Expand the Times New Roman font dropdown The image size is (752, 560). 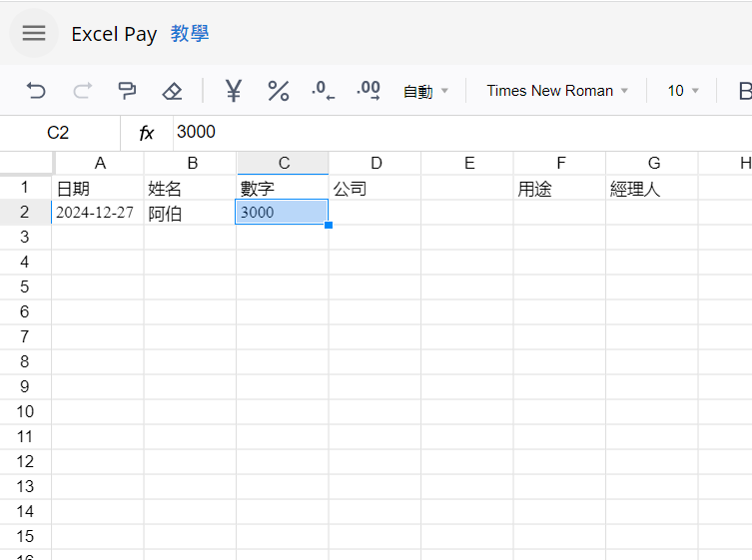(x=557, y=91)
